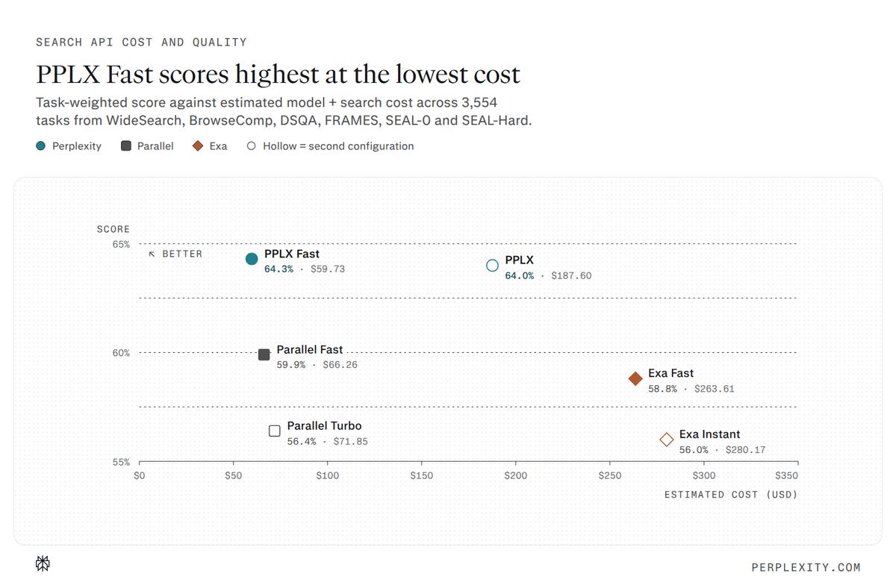Click the Estimated Cost (USD) axis title
The height and width of the screenshot is (588, 896).
coord(731,495)
